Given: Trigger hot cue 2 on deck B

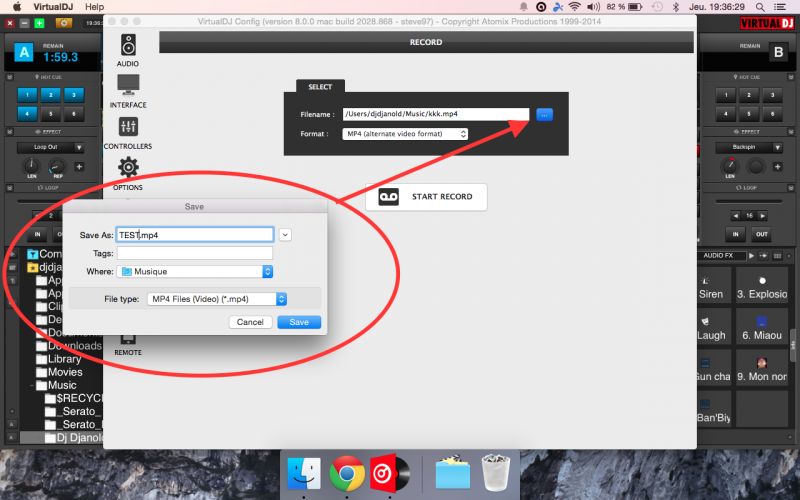Looking at the screenshot, I should 749,95.
